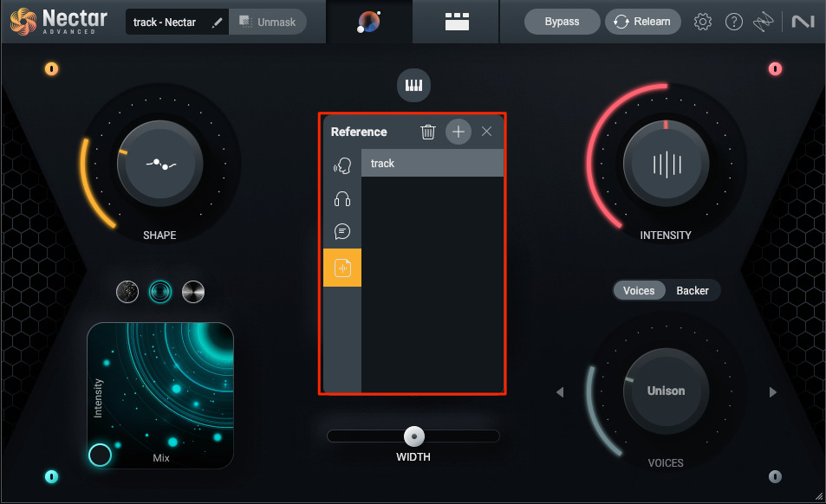Viewport: 826px width, 504px height.
Task: Switch to the Modules view grid tab
Action: pos(457,22)
